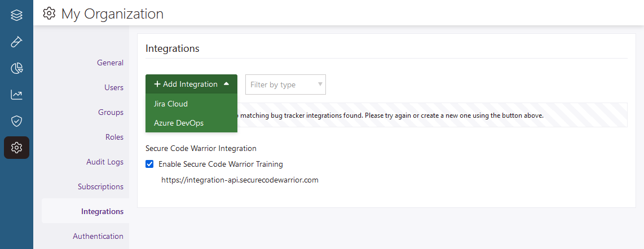Open the Users settings page
The width and height of the screenshot is (644, 249).
pyautogui.click(x=113, y=87)
